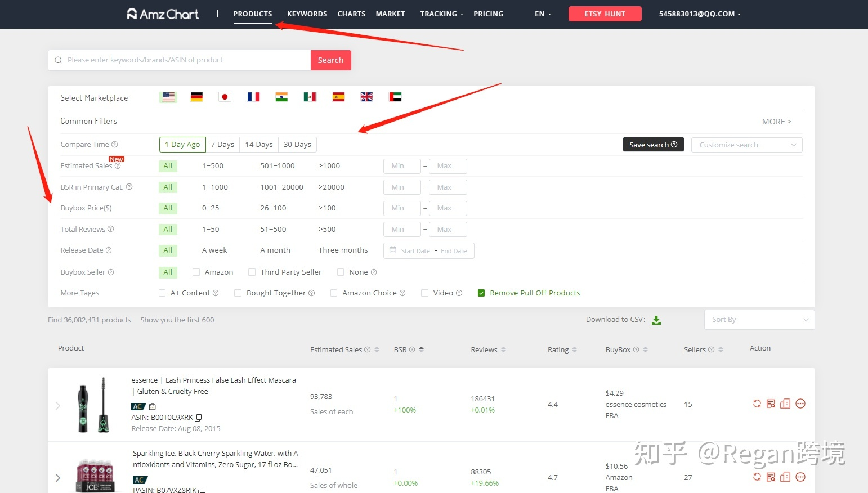Viewport: 868px width, 493px height.
Task: Click the shopping bag icon under essence mascara
Action: [152, 406]
